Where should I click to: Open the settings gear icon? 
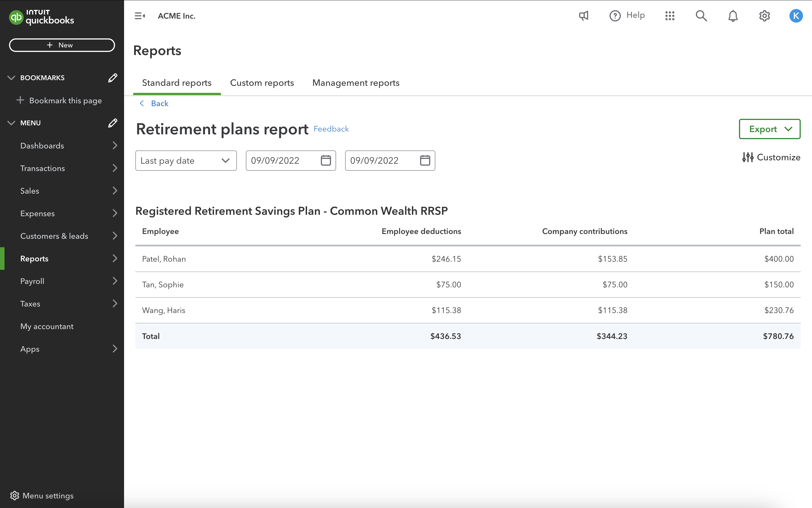[x=764, y=16]
